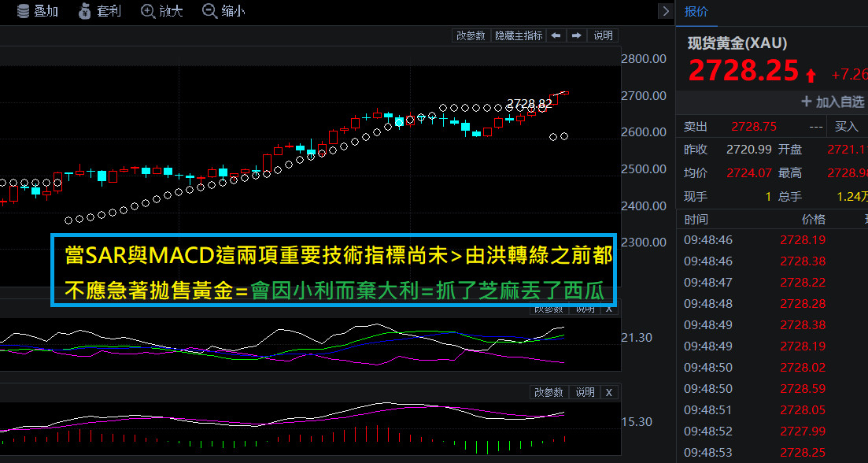Click the 2800.00 price axis label
Screen dimensions: 868x463
pyautogui.click(x=644, y=59)
